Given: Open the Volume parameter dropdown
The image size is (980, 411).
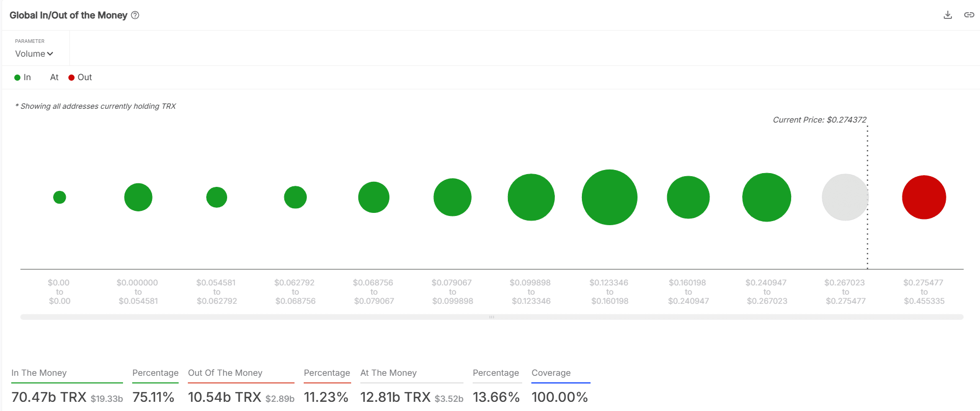Looking at the screenshot, I should point(34,54).
